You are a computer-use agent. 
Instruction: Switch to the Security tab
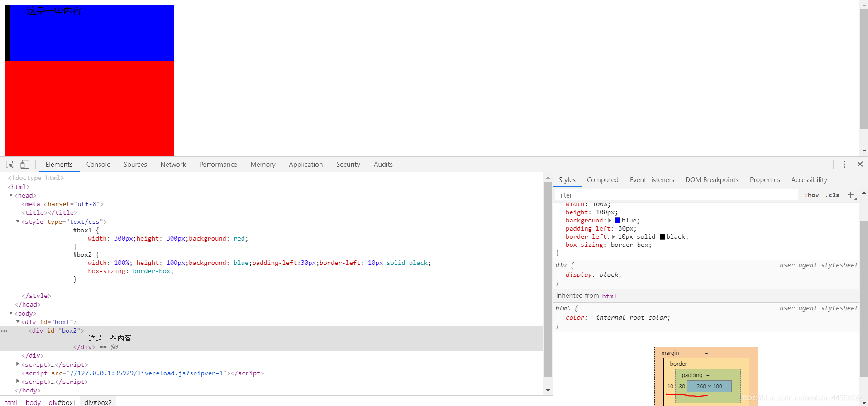[x=348, y=165]
